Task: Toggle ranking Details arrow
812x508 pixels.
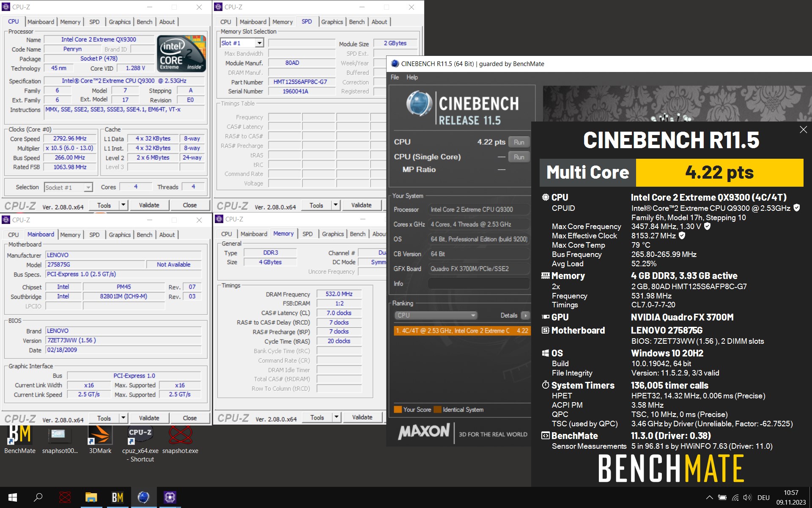Action: 525,315
